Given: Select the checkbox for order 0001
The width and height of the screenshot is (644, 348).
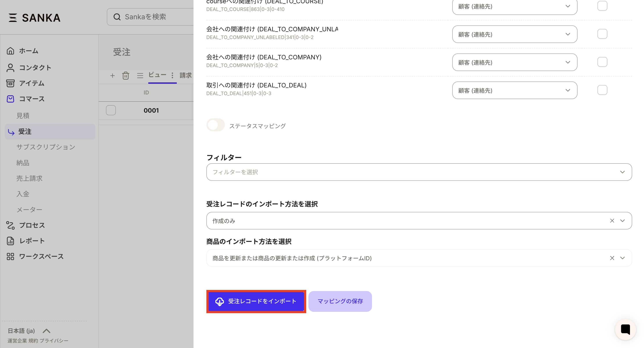Looking at the screenshot, I should click(x=111, y=110).
